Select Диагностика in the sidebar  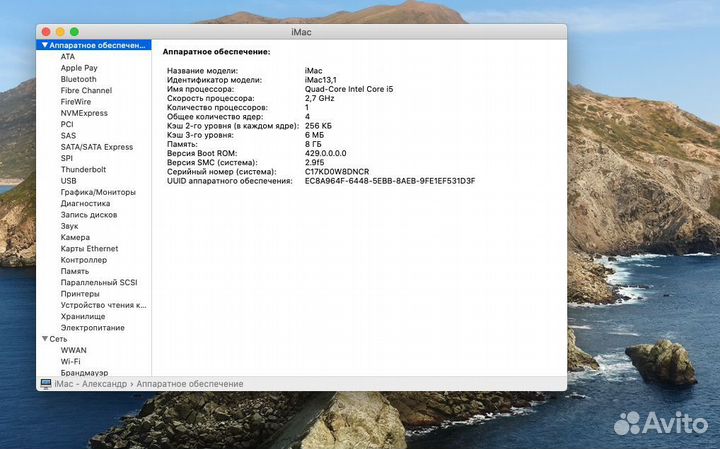[x=85, y=203]
